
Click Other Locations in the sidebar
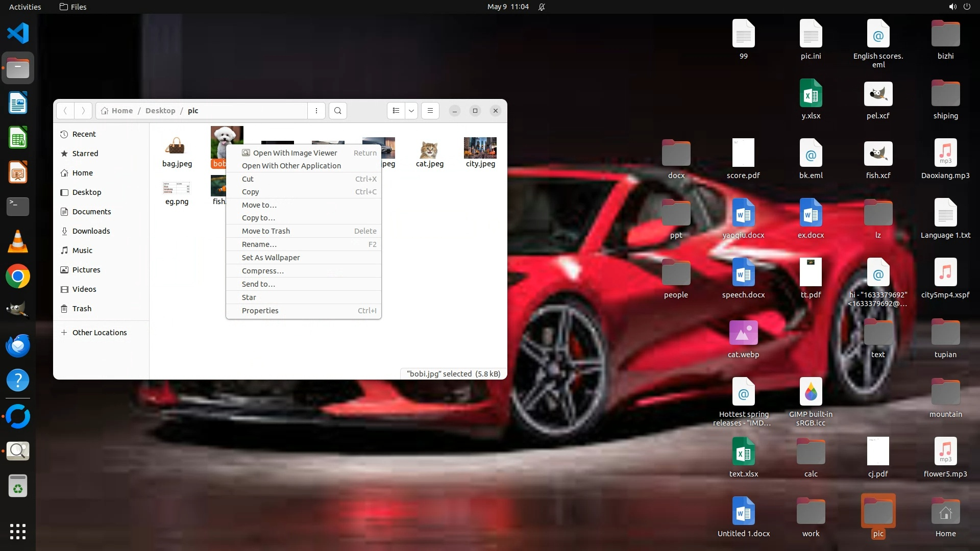[x=100, y=333]
